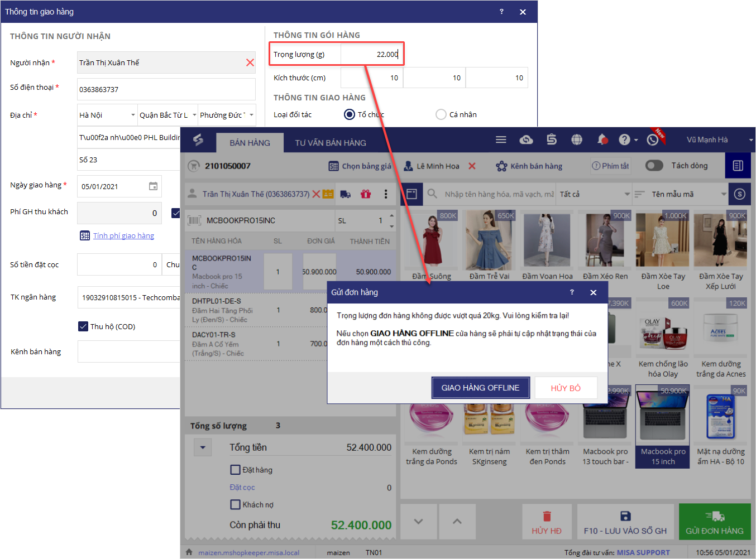Click Kênh bán hàng in the order toolbar

click(529, 166)
